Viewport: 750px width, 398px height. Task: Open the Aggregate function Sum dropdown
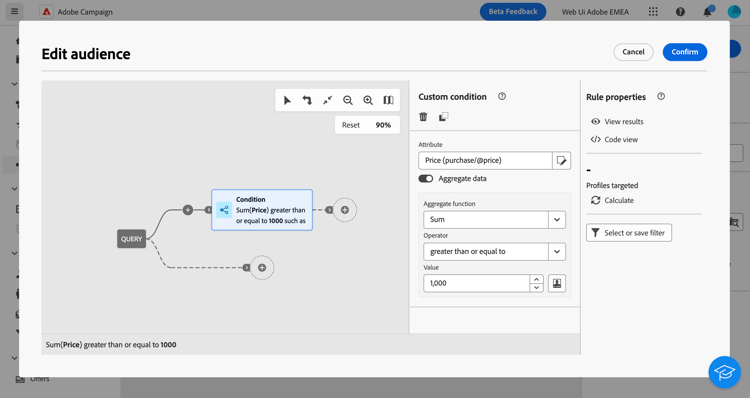click(495, 220)
